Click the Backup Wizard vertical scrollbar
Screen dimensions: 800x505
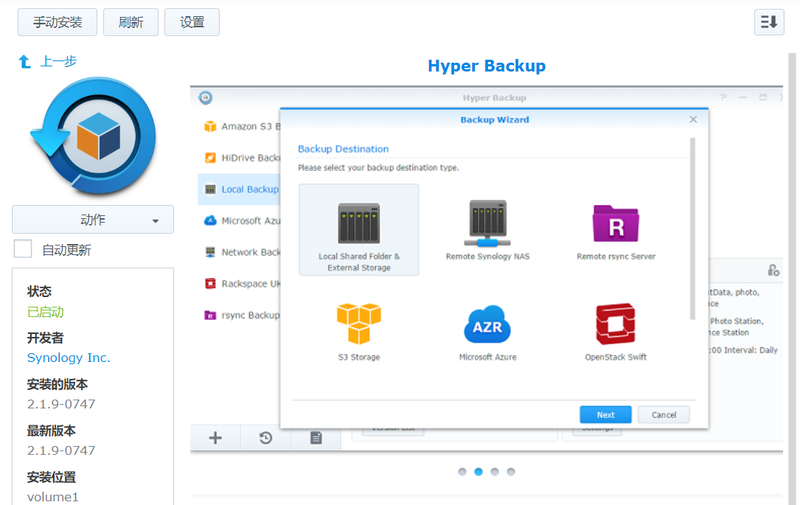[x=692, y=229]
